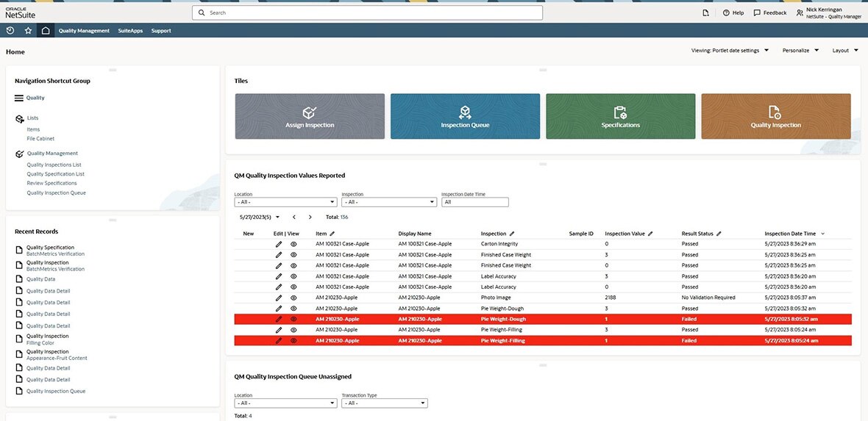View the failed Pie Weight-Dough record eye icon
This screenshot has height=421, width=868.
tap(294, 320)
